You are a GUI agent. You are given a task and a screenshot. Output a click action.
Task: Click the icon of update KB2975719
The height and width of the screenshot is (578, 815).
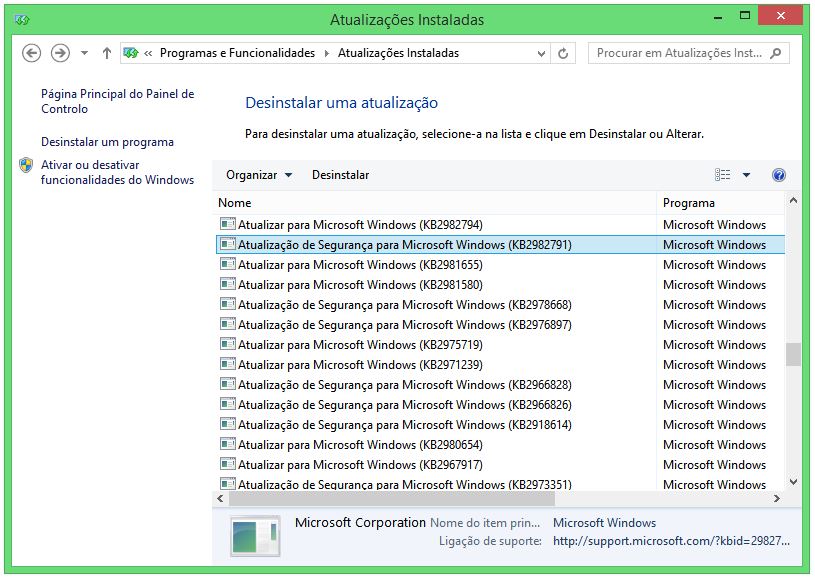[228, 344]
